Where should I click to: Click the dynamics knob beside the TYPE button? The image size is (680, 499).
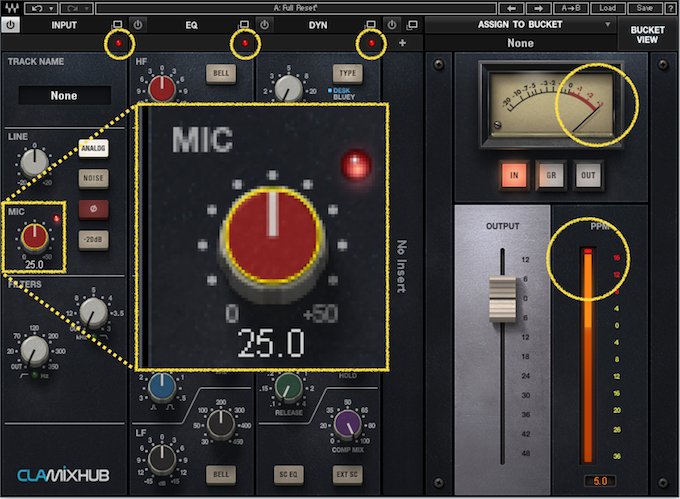click(x=288, y=88)
